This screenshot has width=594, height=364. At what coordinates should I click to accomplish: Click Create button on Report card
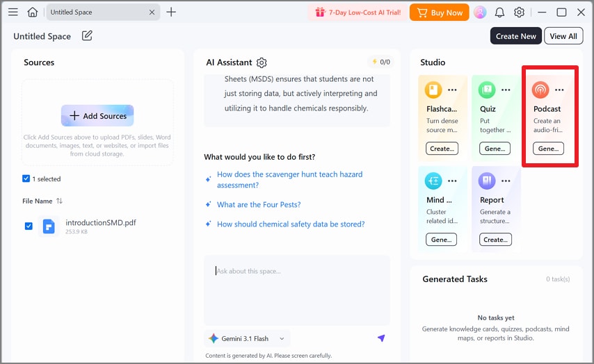(x=495, y=240)
